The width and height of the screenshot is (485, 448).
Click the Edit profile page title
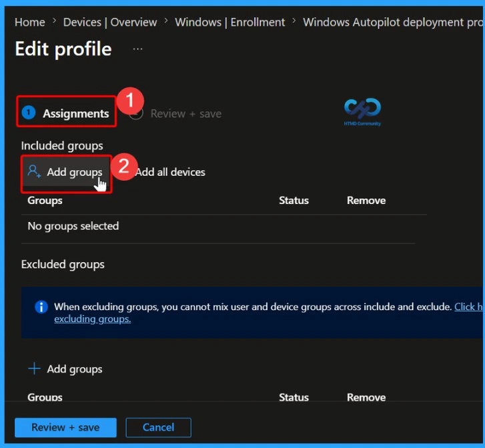coord(63,49)
